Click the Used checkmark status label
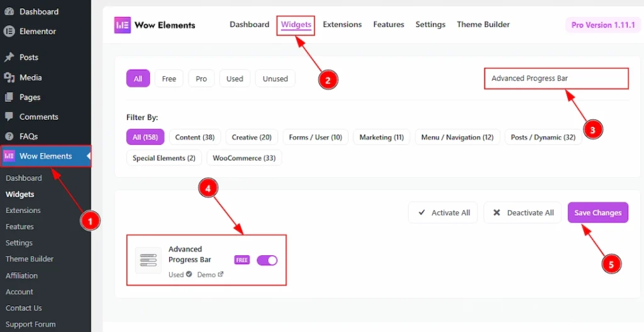 (180, 275)
